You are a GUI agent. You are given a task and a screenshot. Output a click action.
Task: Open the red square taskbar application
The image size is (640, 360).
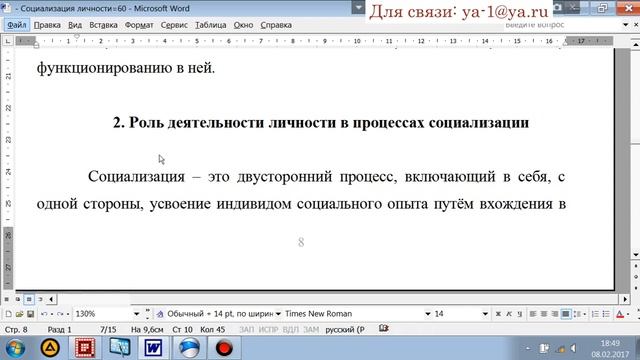pos(85,348)
